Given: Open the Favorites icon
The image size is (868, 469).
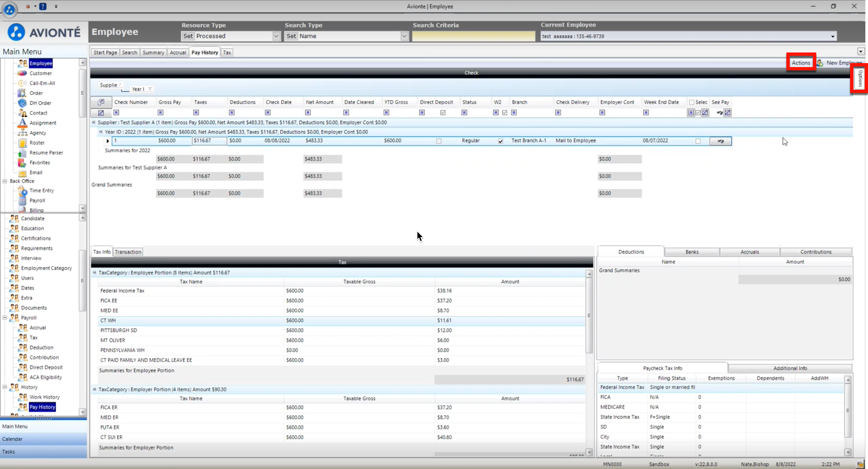Looking at the screenshot, I should pyautogui.click(x=22, y=162).
